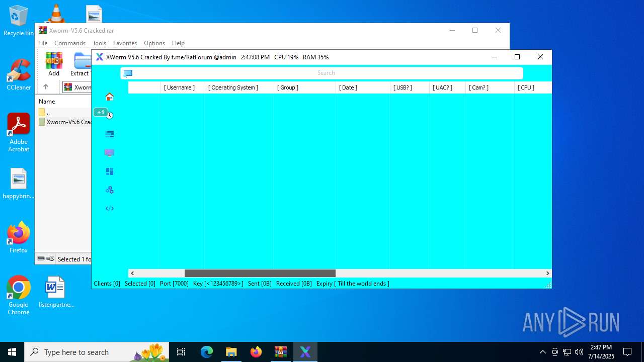The height and width of the screenshot is (362, 644).
Task: Select the '..' parent folder row in WinRAR
Action: coord(64,113)
